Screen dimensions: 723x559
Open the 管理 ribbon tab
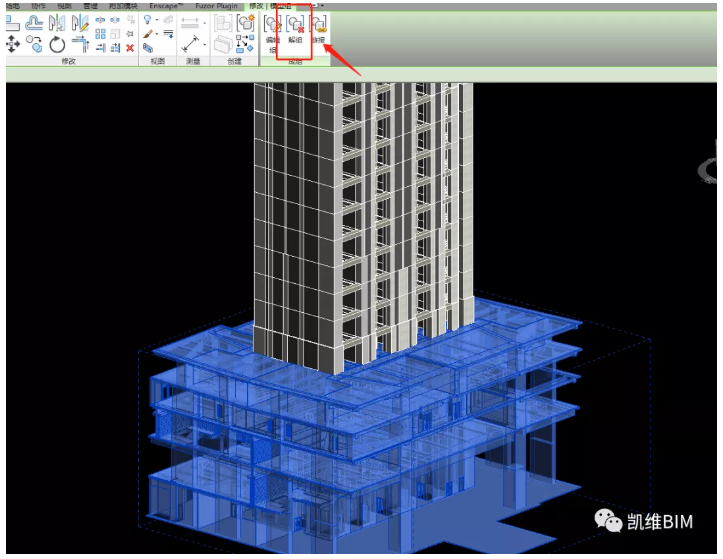pyautogui.click(x=90, y=6)
